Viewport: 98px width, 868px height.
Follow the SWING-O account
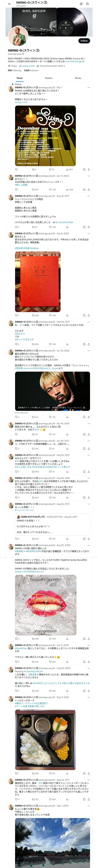coord(84,41)
